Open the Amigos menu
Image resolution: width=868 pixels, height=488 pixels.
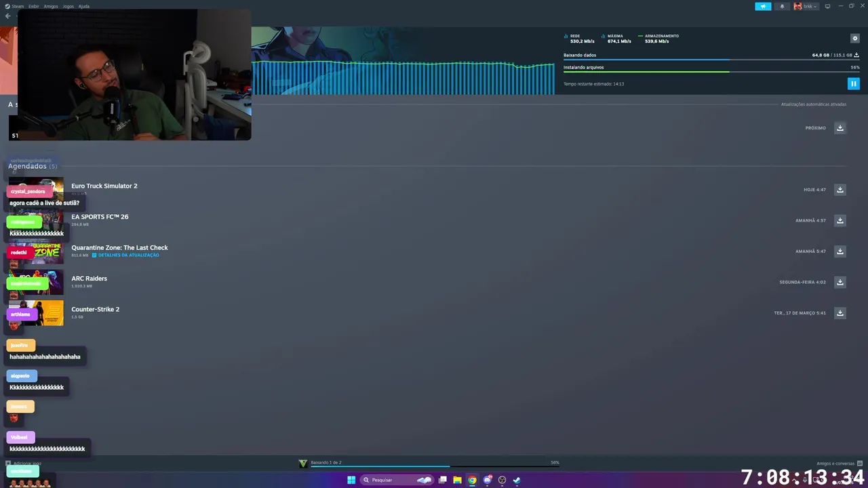(51, 6)
